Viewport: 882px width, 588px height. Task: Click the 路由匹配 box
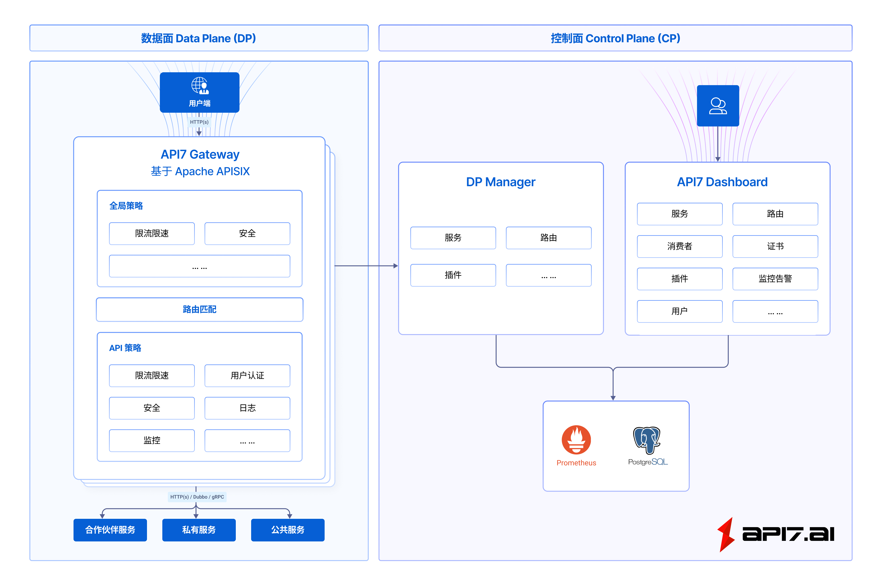199,309
